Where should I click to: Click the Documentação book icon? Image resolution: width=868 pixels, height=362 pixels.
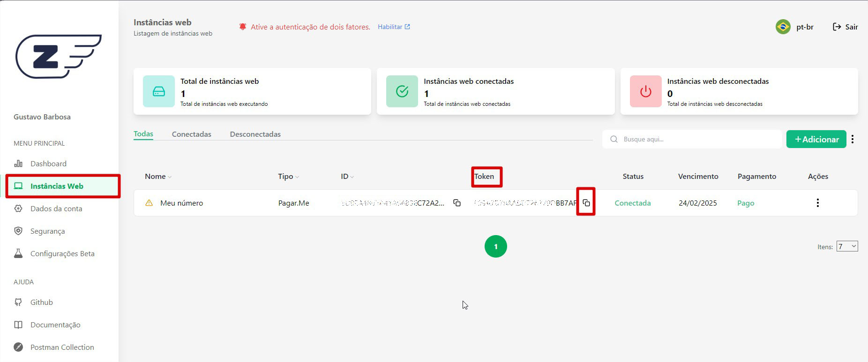[x=18, y=325]
